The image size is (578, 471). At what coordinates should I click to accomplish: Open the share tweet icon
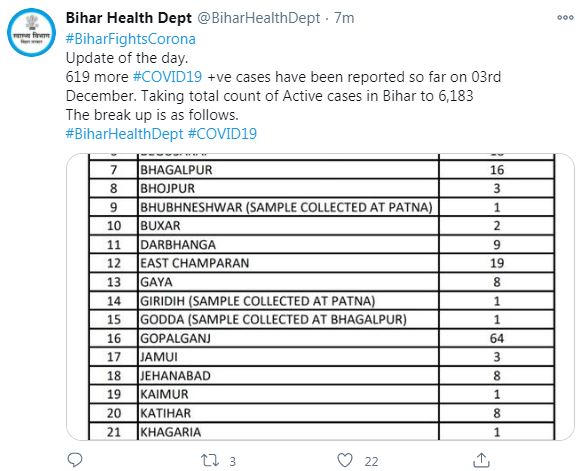coord(481,460)
